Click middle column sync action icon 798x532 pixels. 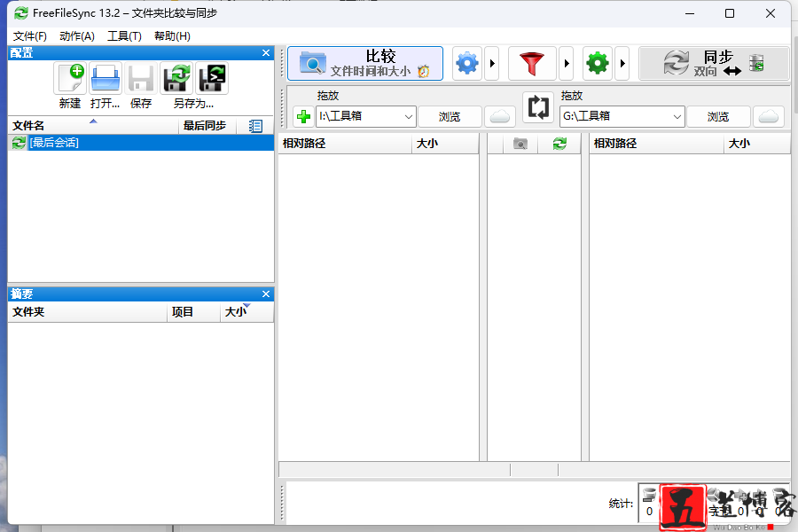(x=559, y=144)
